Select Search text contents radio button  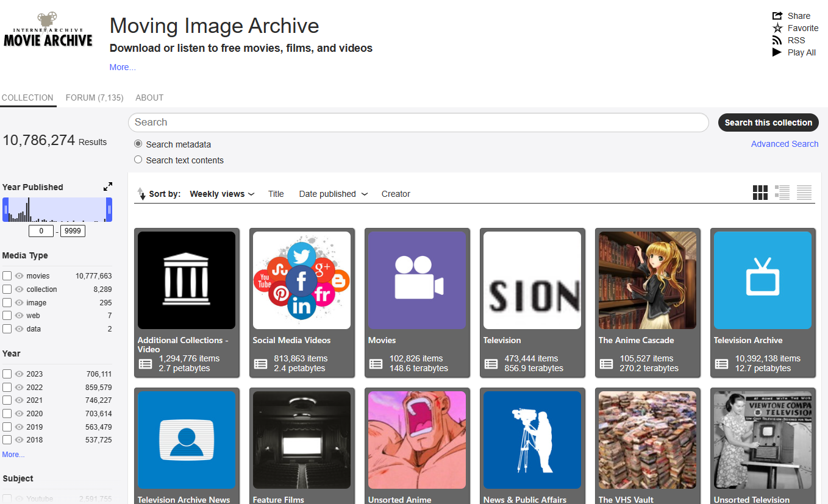(138, 160)
